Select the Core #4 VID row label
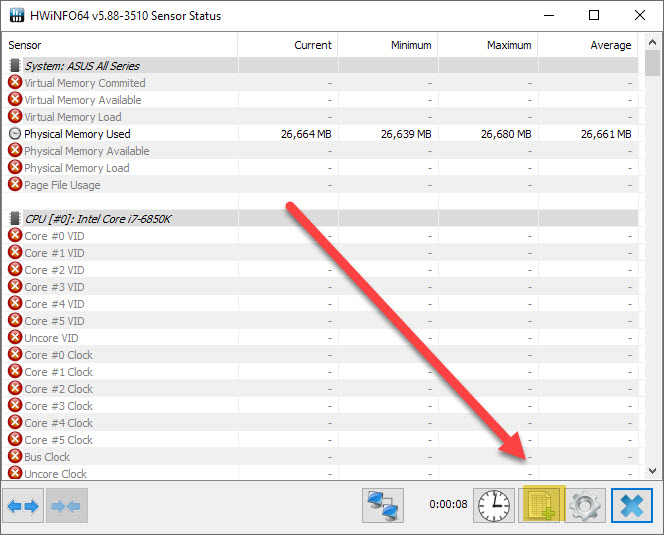The width and height of the screenshot is (664, 535). 54,304
